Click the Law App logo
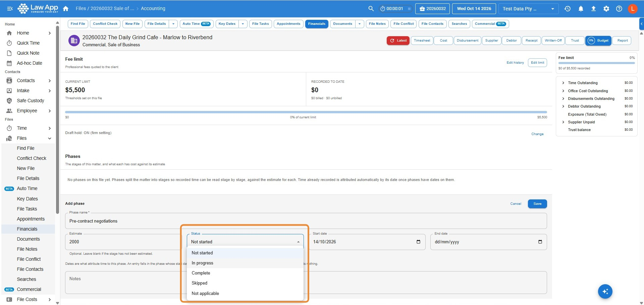This screenshot has width=644, height=305. [x=38, y=8]
